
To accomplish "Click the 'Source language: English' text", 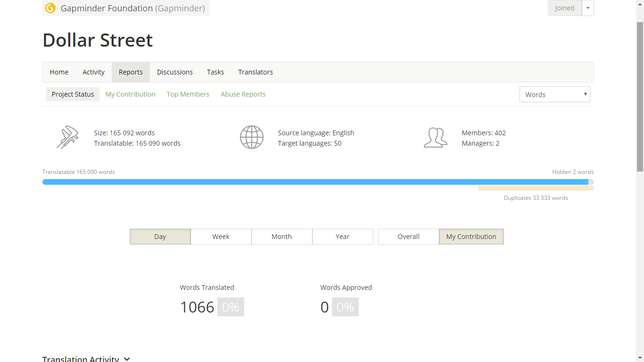I will 316,133.
